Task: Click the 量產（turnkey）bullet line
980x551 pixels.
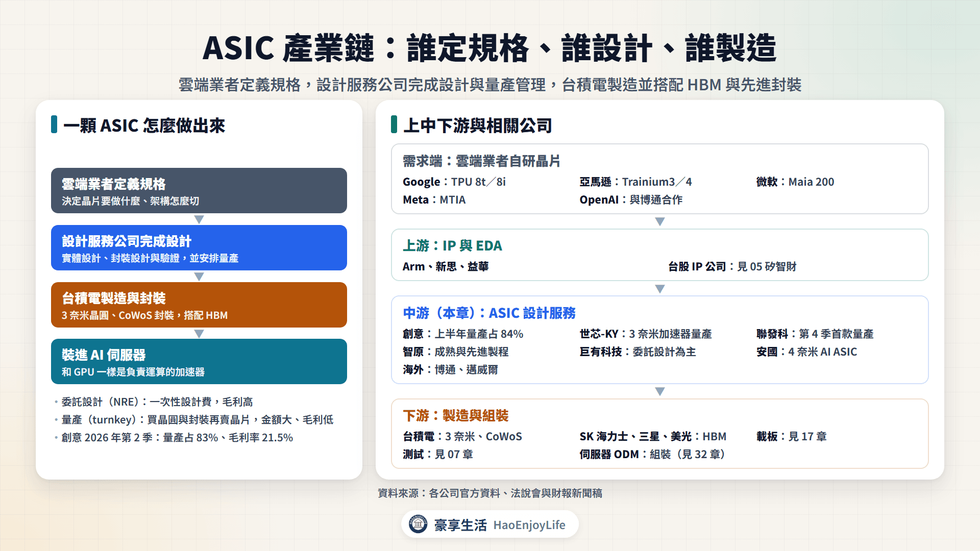Action: 198,420
